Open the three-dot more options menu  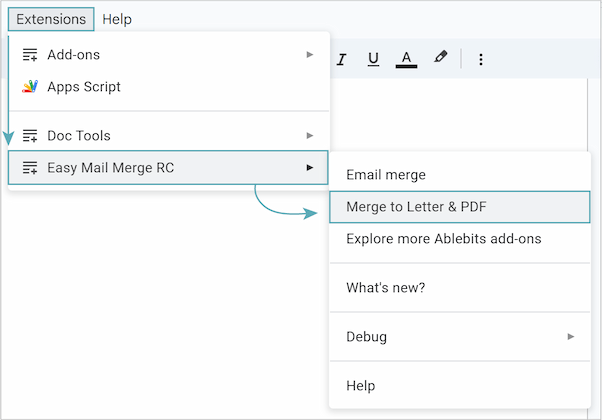481,59
